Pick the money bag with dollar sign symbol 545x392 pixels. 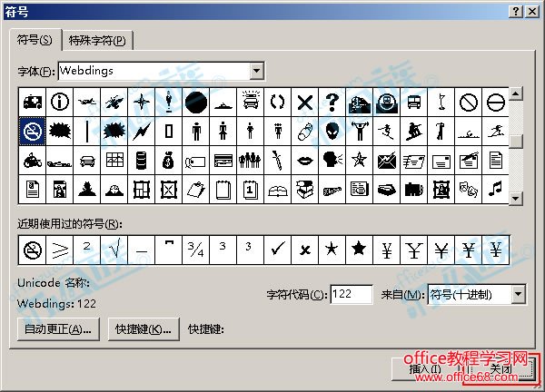click(x=169, y=161)
